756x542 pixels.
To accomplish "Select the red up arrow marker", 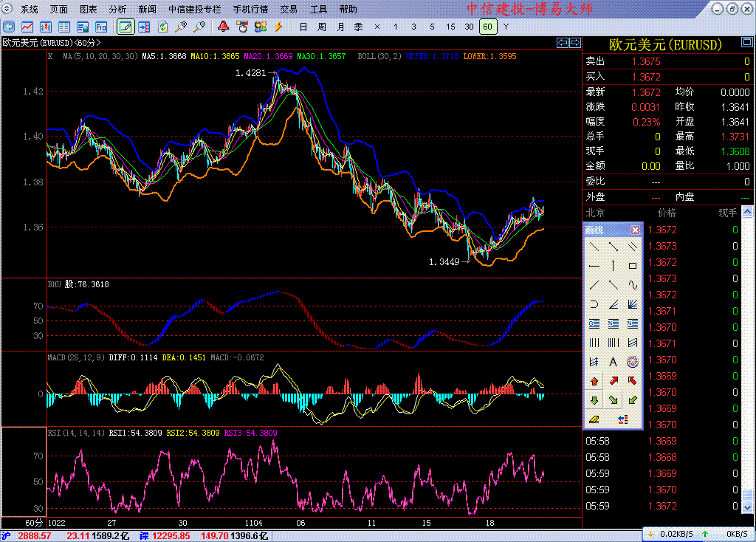I will 594,381.
